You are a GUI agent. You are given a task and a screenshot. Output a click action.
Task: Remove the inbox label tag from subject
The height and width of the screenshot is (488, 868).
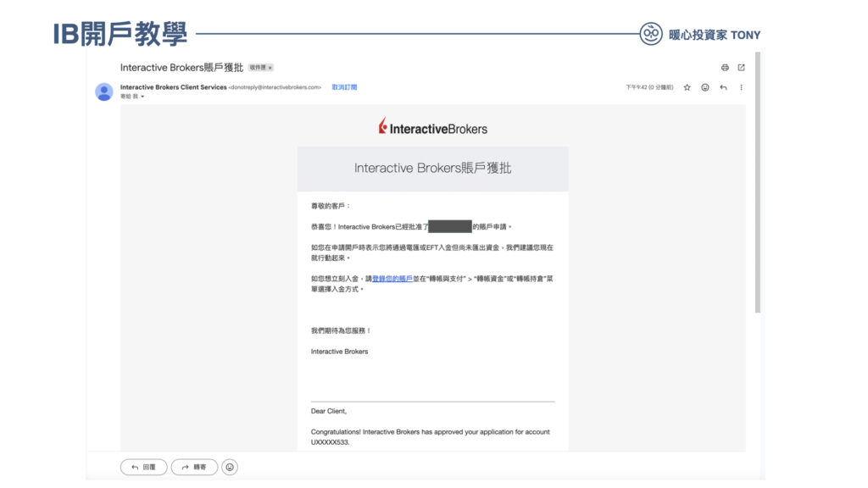click(x=270, y=68)
